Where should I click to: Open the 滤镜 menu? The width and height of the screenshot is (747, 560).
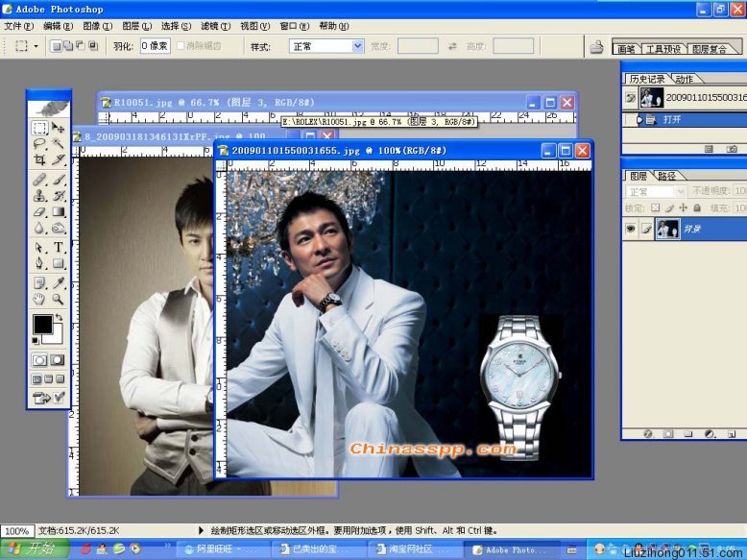pyautogui.click(x=215, y=26)
